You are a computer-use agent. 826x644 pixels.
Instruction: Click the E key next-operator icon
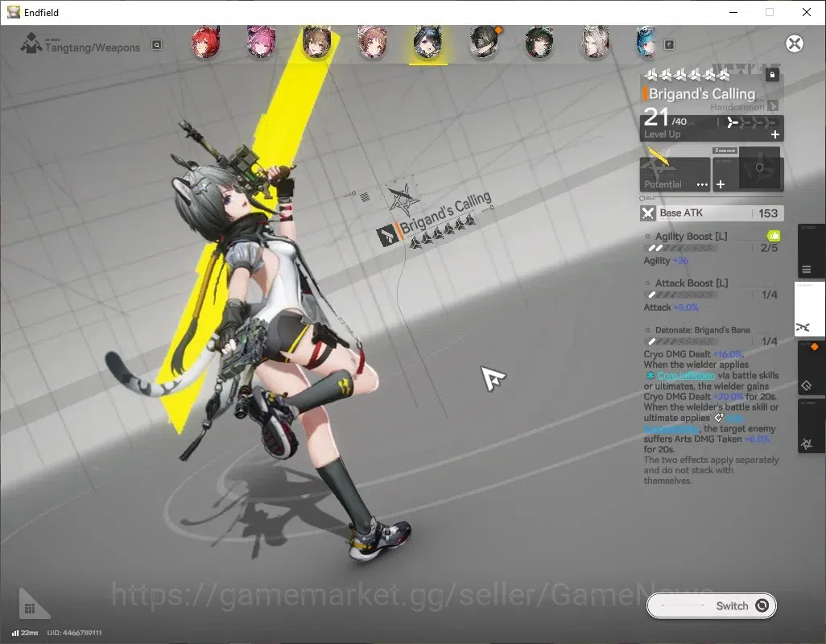669,45
